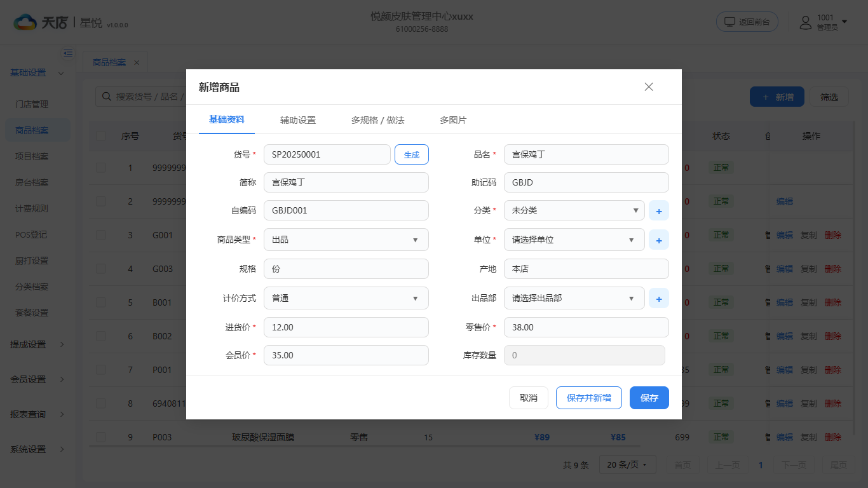Screen dimensions: 868x488
Task: Click the user avatar icon
Action: [x=806, y=23]
